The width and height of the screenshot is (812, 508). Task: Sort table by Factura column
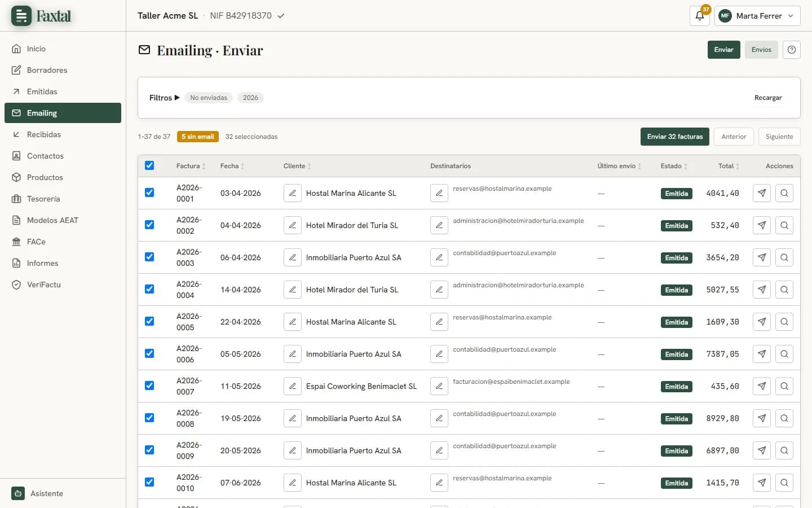click(x=191, y=166)
